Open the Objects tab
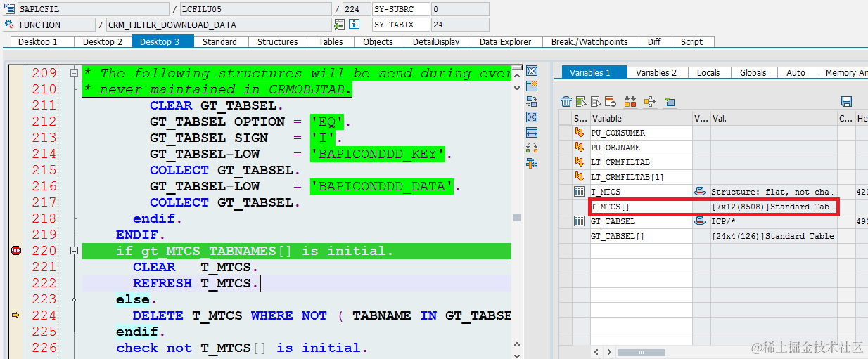Image resolution: width=868 pixels, height=359 pixels. 378,41
